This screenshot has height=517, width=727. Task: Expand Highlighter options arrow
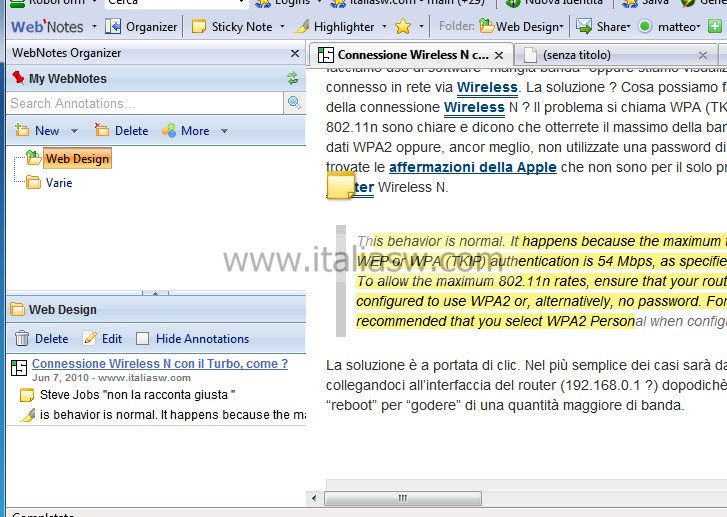coord(384,26)
